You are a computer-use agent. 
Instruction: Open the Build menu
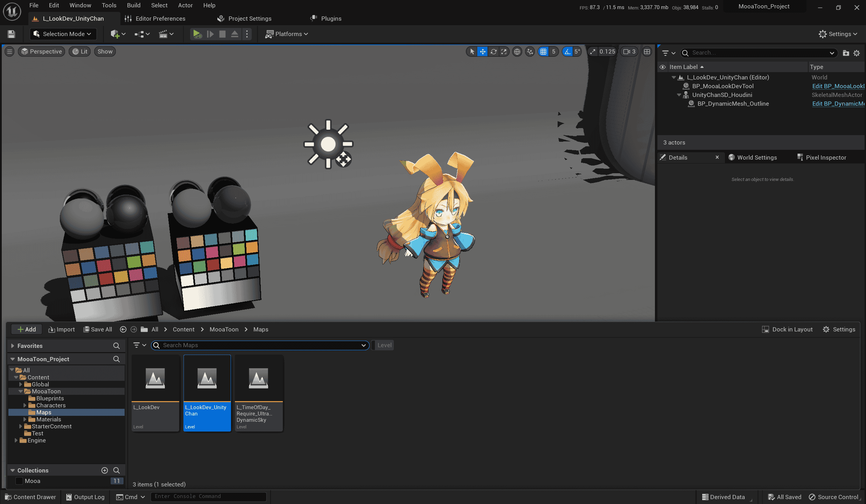[x=133, y=5]
